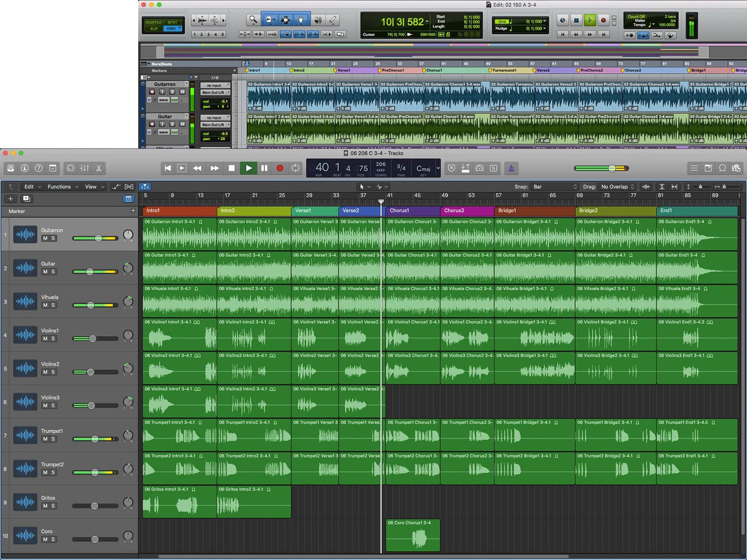Toggle Cycle mode in Logic transport
This screenshot has width=747, height=560.
(295, 168)
